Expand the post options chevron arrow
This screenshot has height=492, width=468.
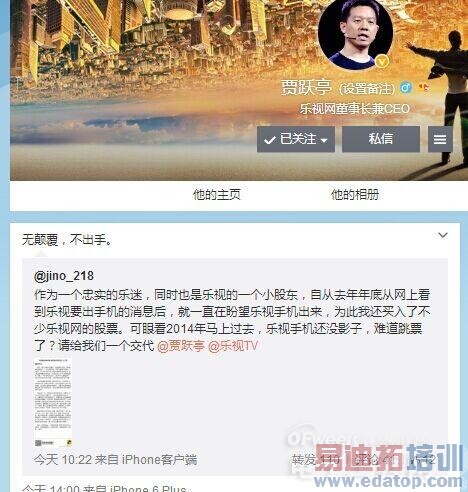(x=443, y=235)
